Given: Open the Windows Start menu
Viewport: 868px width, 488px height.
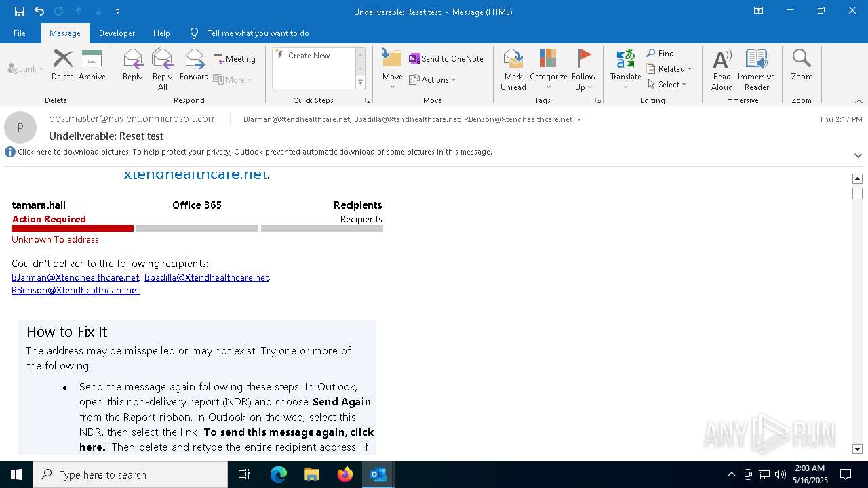Looking at the screenshot, I should pyautogui.click(x=16, y=474).
